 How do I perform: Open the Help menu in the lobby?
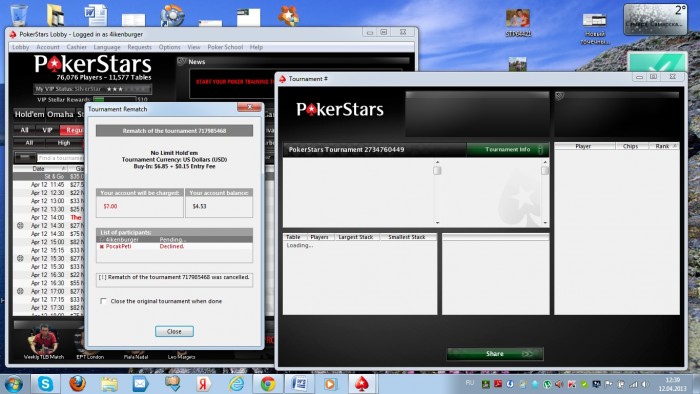[x=256, y=47]
